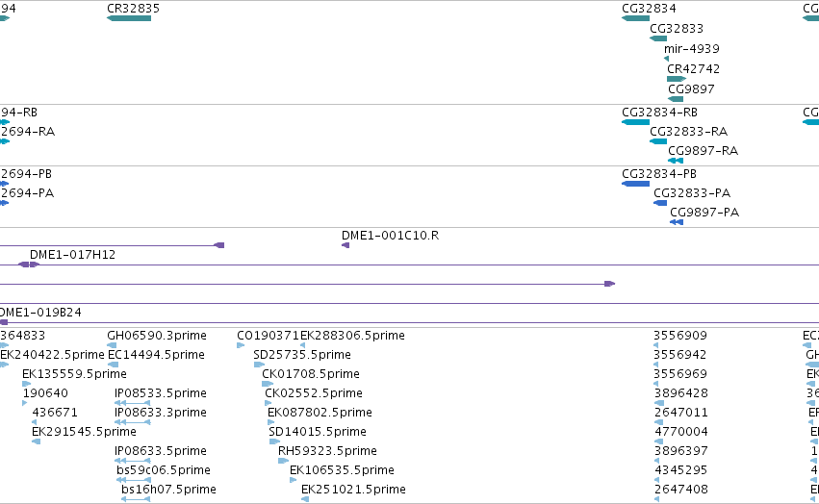The image size is (819, 504).
Task: Click the DME1-019B24 clone label
Action: (40, 313)
